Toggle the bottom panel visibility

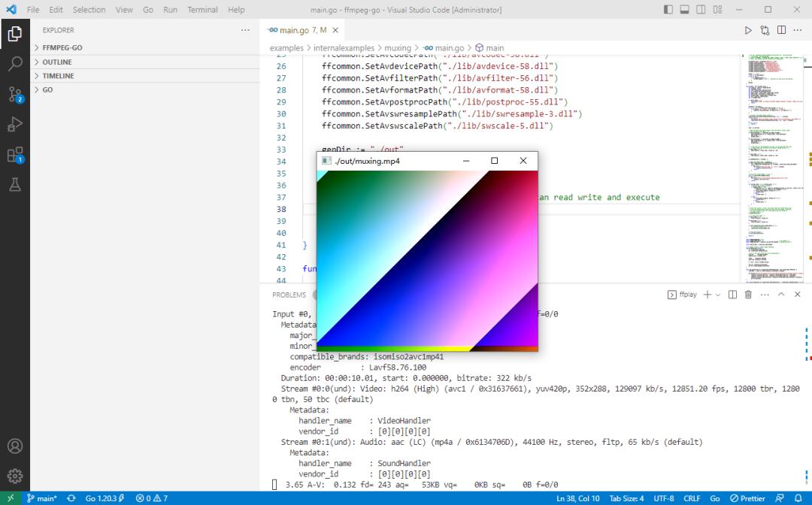(x=684, y=10)
